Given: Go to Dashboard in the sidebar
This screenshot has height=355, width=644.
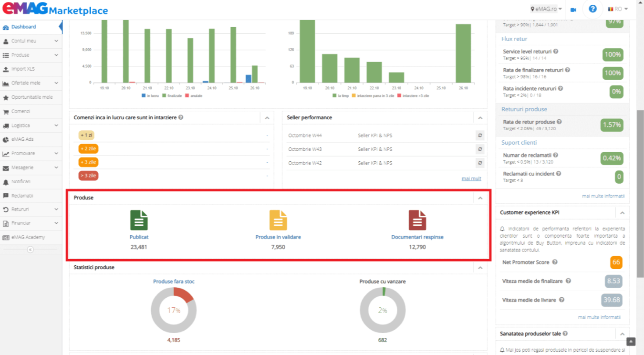Looking at the screenshot, I should click(x=31, y=27).
